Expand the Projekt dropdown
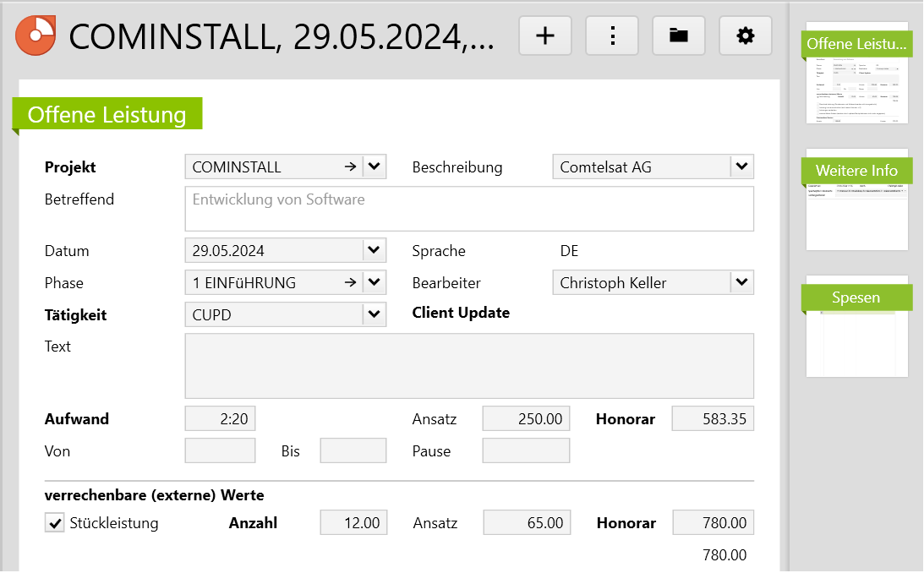 click(x=375, y=167)
